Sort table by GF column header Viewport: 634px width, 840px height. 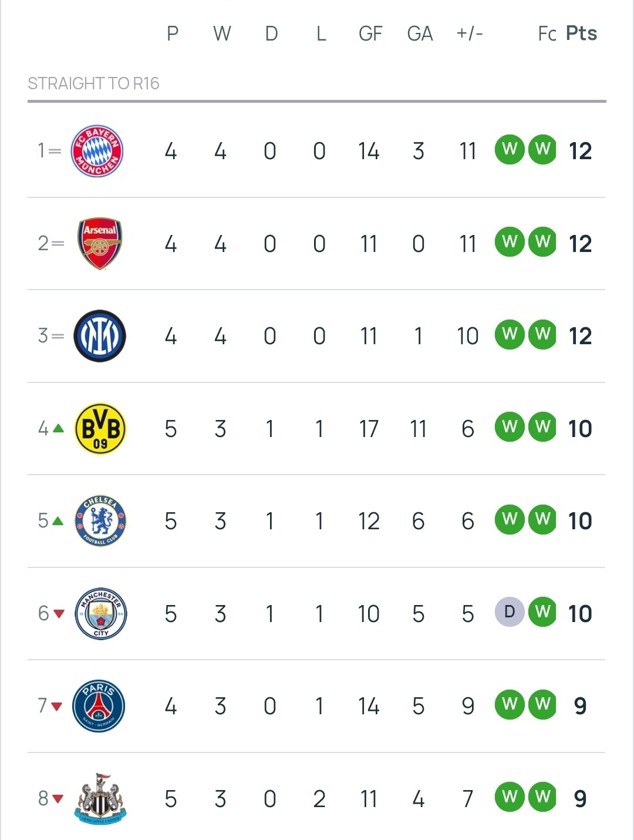coord(370,33)
